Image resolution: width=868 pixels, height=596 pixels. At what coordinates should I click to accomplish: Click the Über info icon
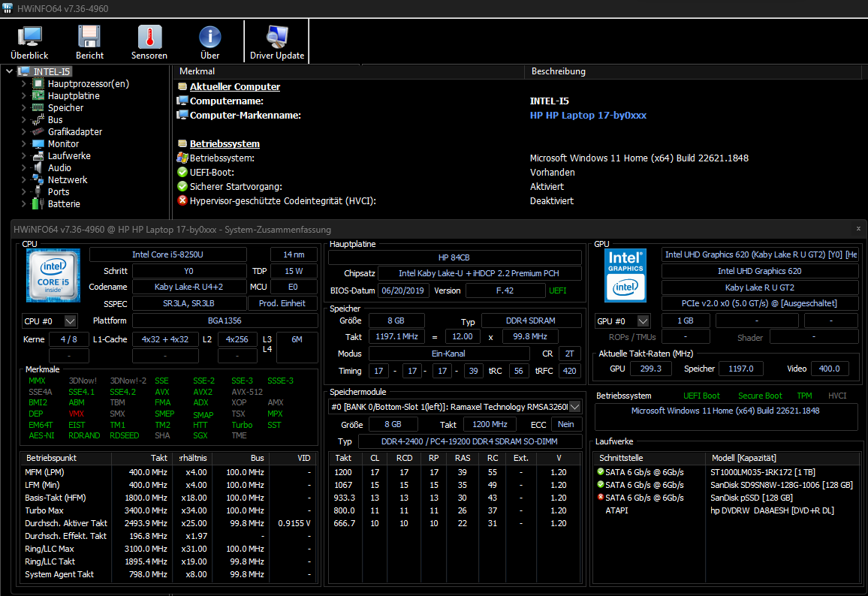(x=209, y=42)
